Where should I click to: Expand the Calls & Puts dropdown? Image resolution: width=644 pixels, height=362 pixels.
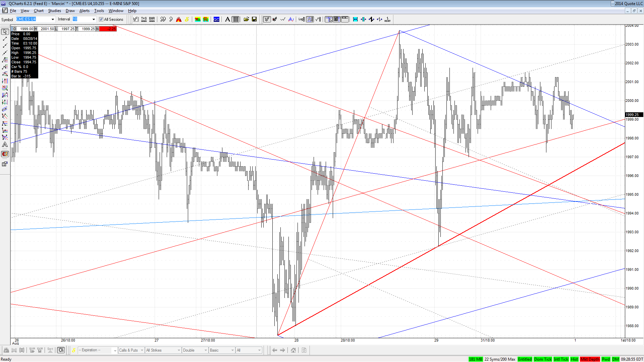coord(142,351)
